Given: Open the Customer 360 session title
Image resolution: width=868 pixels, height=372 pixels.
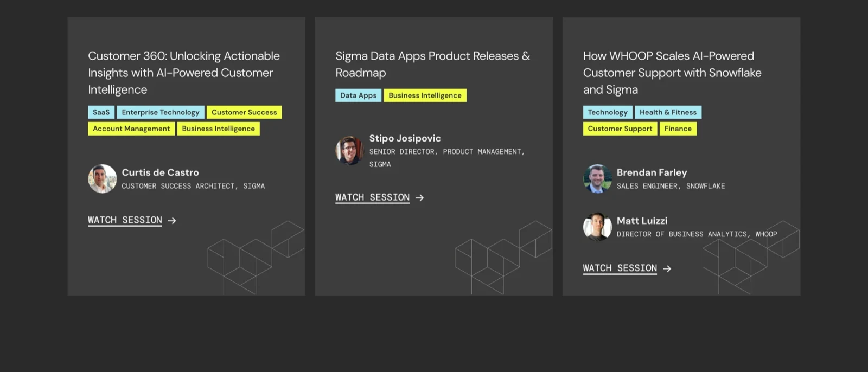Looking at the screenshot, I should click(184, 73).
